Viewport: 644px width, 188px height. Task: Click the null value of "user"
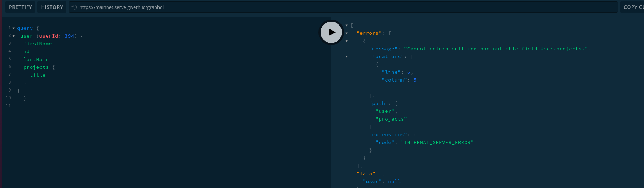(395, 182)
